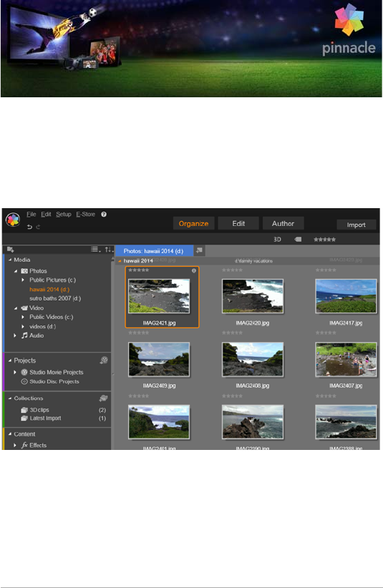Click the undo arrow icon
Screen dimensions: 383x588
(29, 227)
